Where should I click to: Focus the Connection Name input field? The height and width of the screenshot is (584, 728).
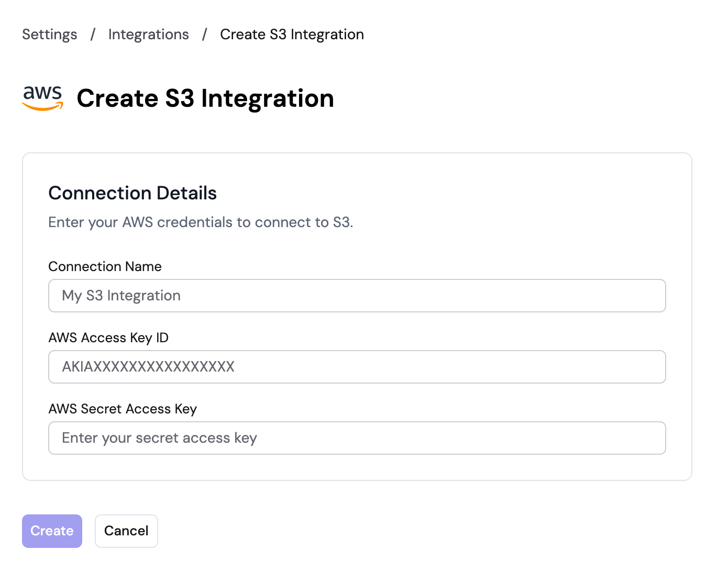pos(357,296)
